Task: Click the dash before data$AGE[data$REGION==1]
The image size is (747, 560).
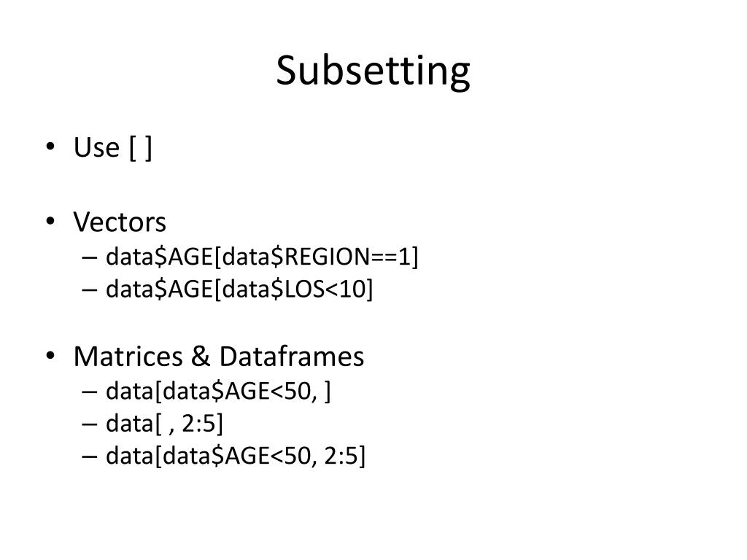Action: click(x=90, y=257)
